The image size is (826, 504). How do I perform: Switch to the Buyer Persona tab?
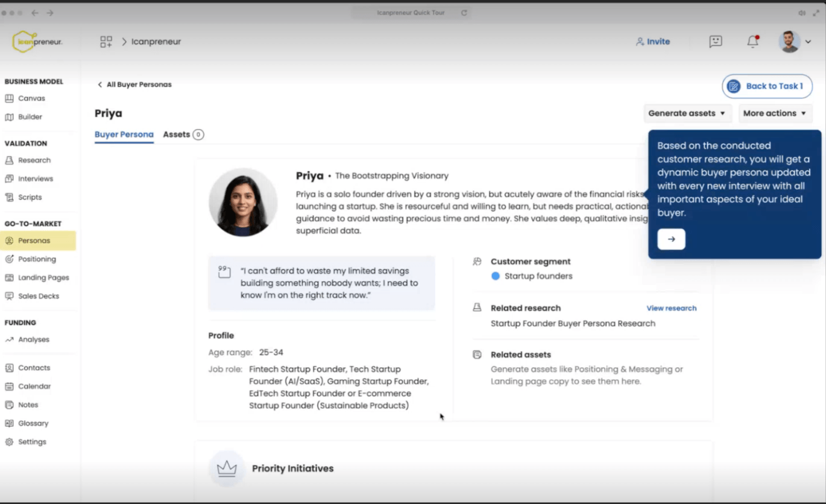124,134
